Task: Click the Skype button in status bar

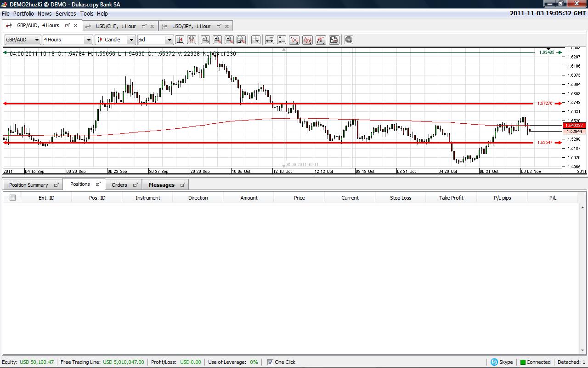Action: (x=502, y=362)
